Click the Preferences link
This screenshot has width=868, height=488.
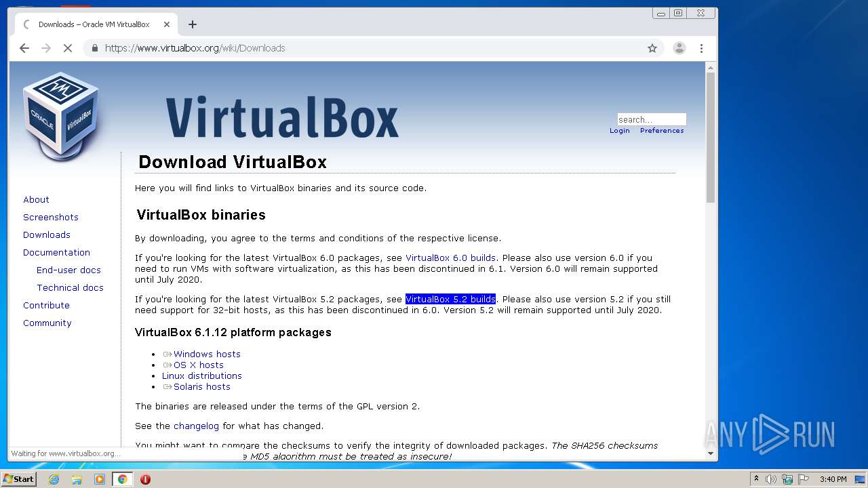[x=662, y=131]
